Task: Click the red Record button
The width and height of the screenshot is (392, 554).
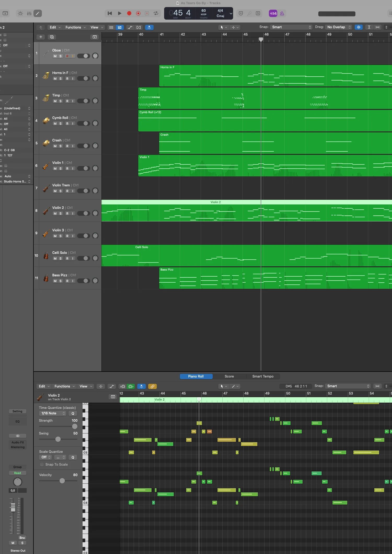Action: (129, 13)
